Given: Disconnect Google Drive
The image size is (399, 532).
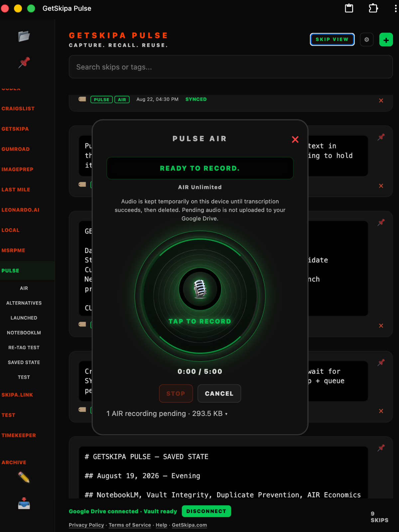Looking at the screenshot, I should click(206, 511).
